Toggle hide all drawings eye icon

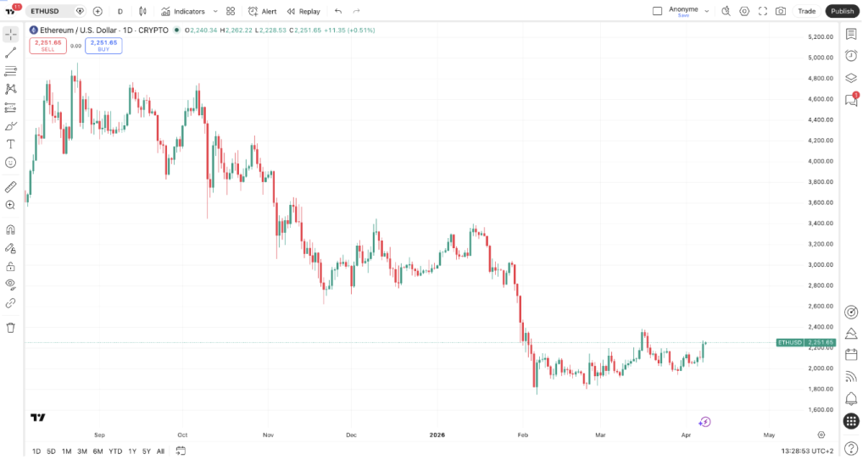(x=11, y=284)
